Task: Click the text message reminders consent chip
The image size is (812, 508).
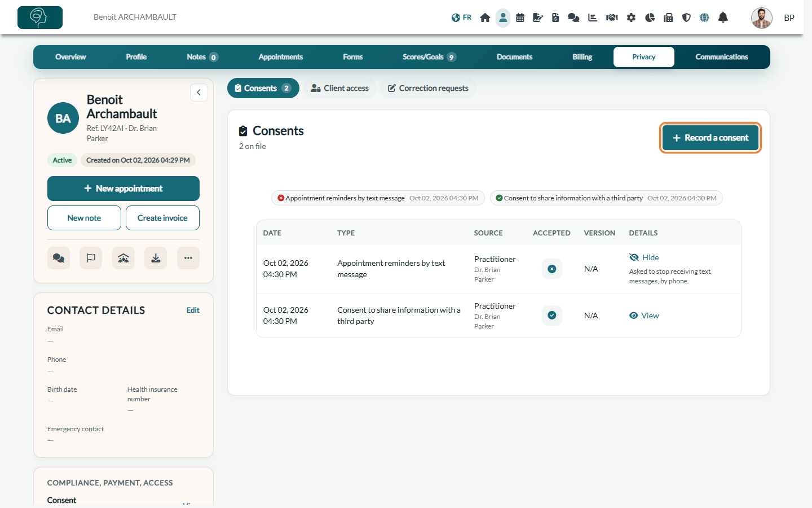Action: 378,198
